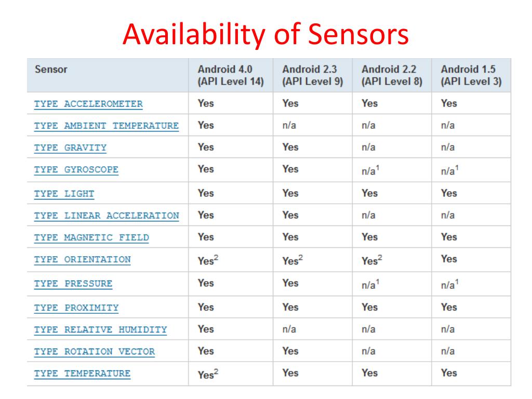Click the TYPE_MAGNETIC_FIELD link
532x399 pixels.
(x=91, y=237)
